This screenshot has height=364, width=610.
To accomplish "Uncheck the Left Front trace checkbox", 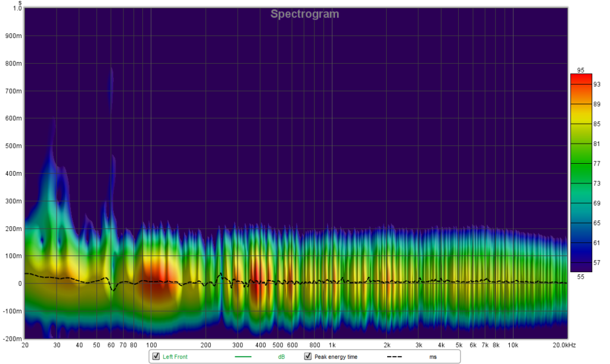I will 156,356.
